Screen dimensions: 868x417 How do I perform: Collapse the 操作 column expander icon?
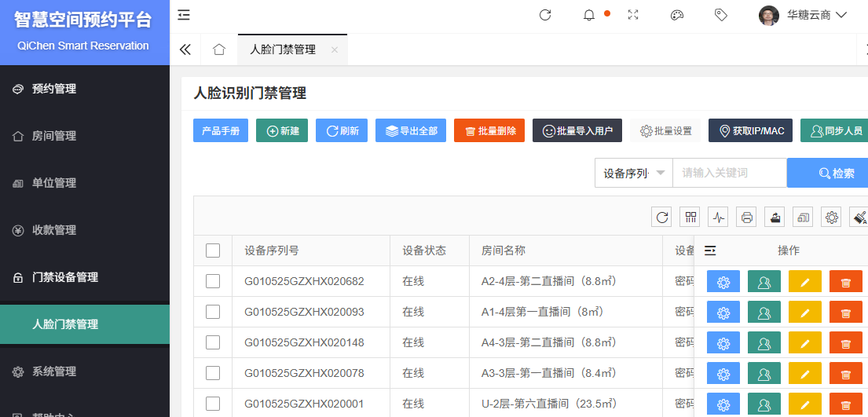tap(710, 251)
